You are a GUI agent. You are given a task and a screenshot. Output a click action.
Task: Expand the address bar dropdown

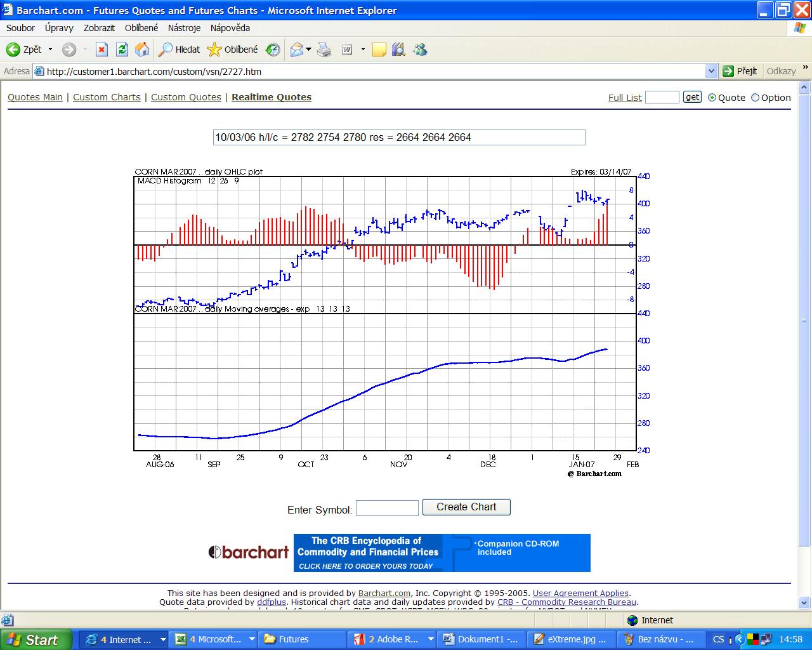pyautogui.click(x=710, y=71)
